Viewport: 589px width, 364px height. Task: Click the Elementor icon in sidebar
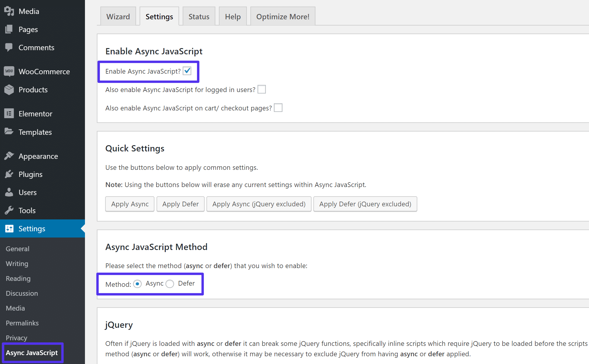point(9,113)
